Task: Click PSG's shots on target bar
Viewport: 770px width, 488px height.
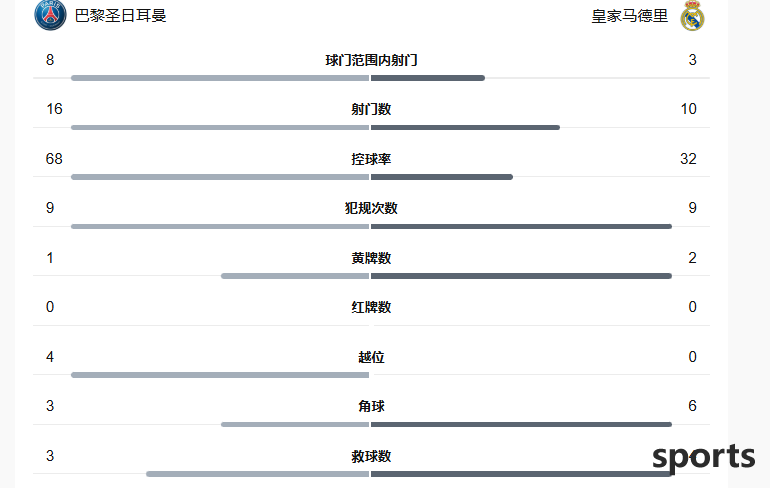Action: coord(220,78)
